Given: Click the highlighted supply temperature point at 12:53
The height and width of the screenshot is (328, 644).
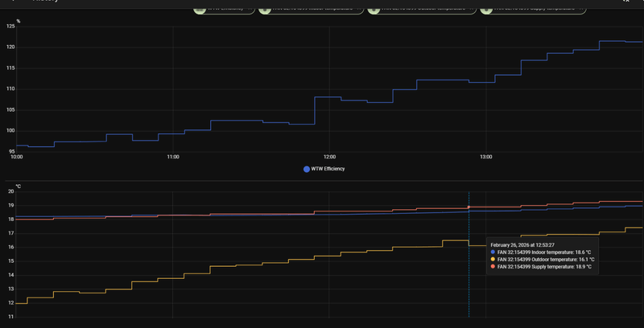Looking at the screenshot, I should click(x=469, y=207).
